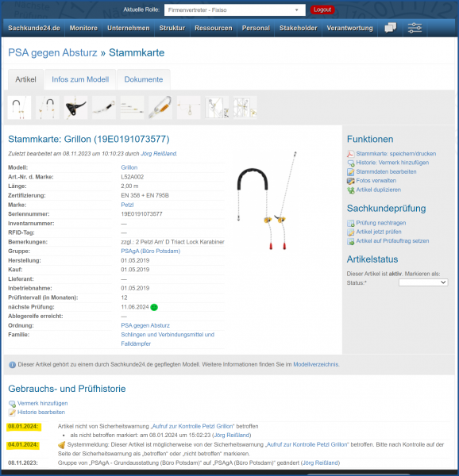Click the pencil icon beside Historie bearbeiten

click(12, 413)
